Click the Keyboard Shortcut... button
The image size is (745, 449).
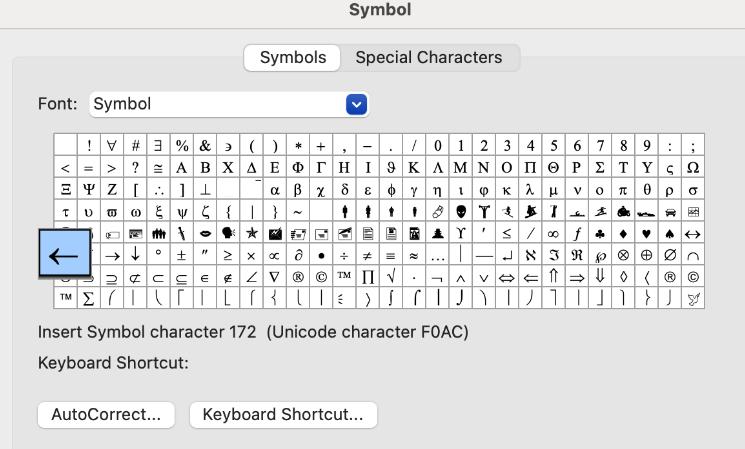click(x=283, y=415)
